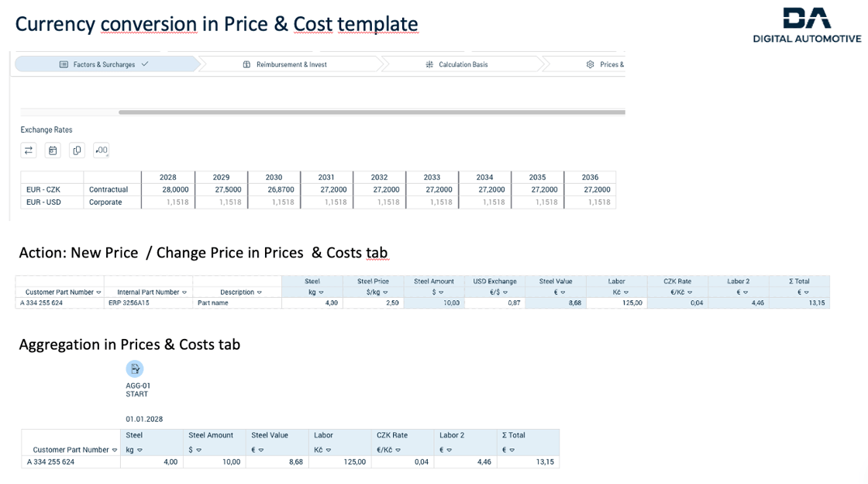Screen dimensions: 868x484
Task: Open Description column filter dropdown
Action: point(259,292)
